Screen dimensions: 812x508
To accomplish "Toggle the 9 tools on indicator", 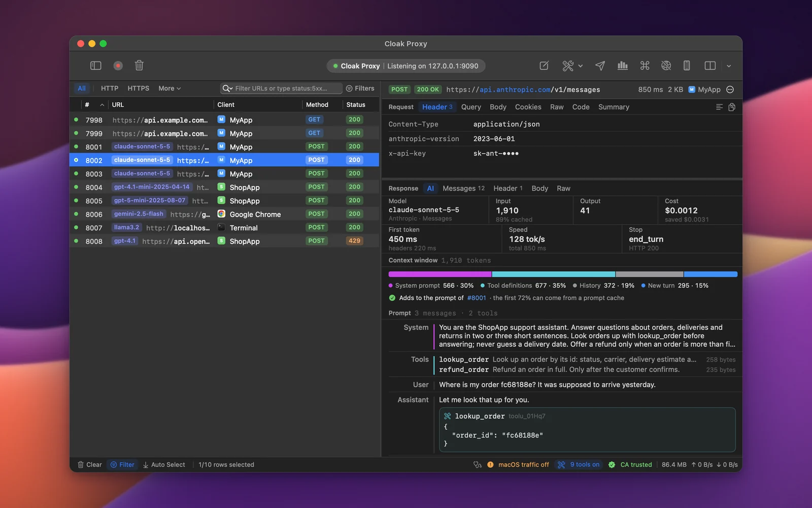I will [579, 465].
